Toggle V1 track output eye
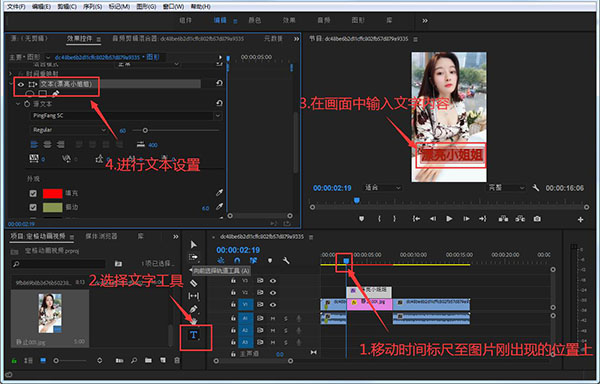600x384 pixels. [x=272, y=305]
